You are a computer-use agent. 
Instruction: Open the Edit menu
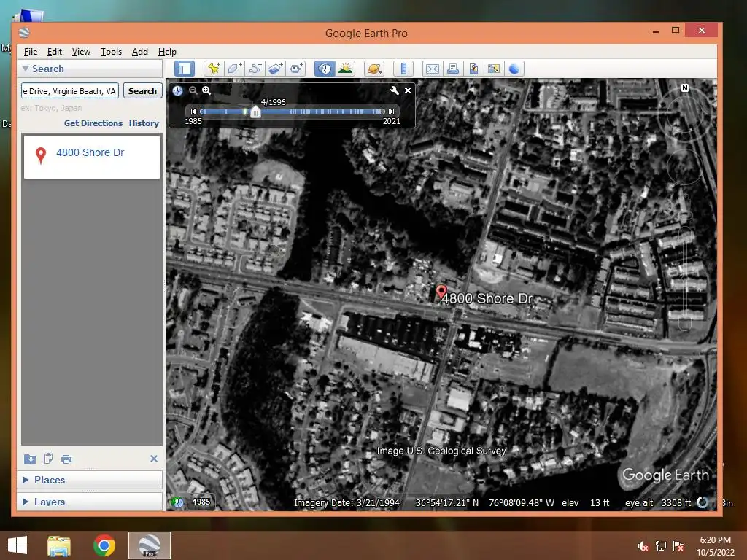[x=54, y=52]
